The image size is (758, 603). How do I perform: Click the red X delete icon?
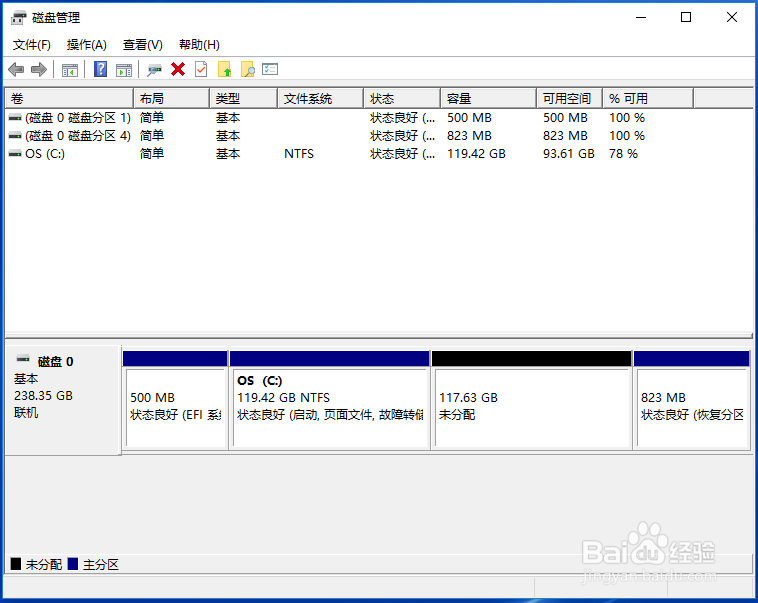point(178,70)
